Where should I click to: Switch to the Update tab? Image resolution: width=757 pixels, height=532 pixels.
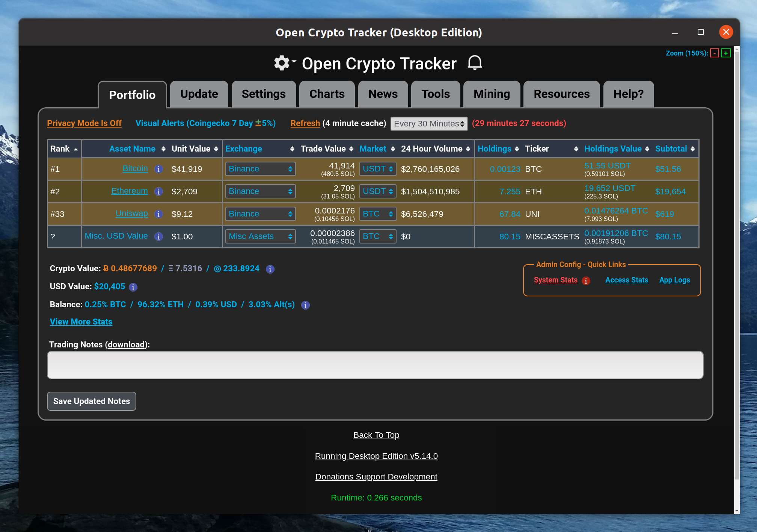(x=199, y=94)
